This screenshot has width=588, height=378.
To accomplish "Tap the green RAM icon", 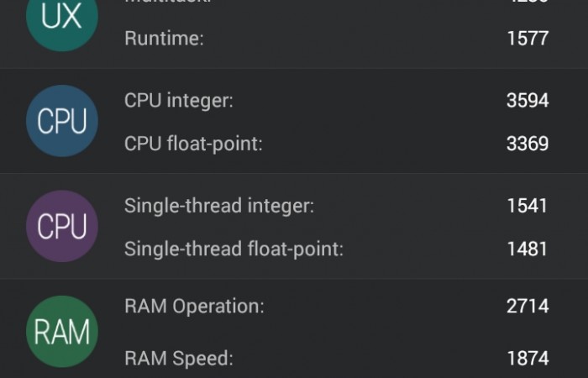I will tap(61, 331).
